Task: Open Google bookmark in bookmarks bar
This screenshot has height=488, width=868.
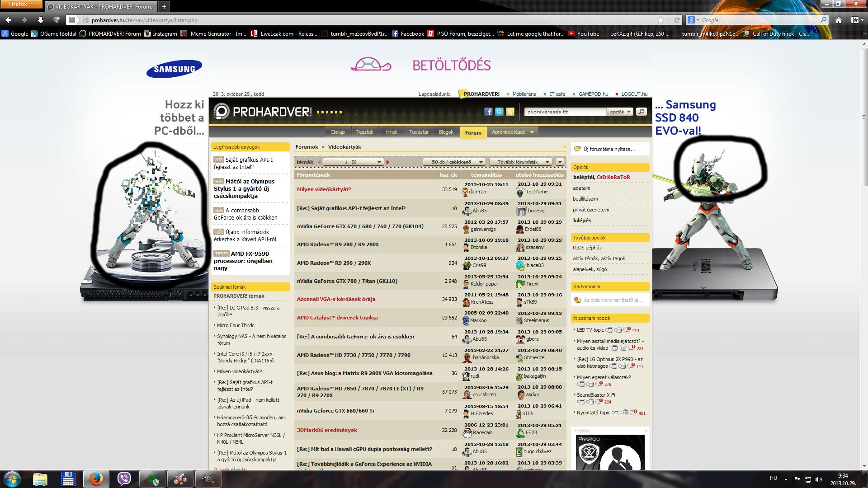Action: (x=15, y=33)
